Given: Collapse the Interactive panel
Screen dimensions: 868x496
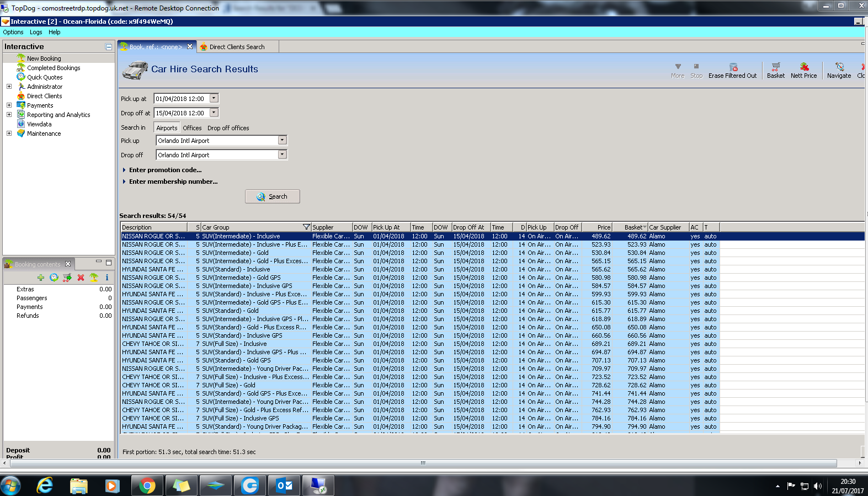Looking at the screenshot, I should click(109, 47).
